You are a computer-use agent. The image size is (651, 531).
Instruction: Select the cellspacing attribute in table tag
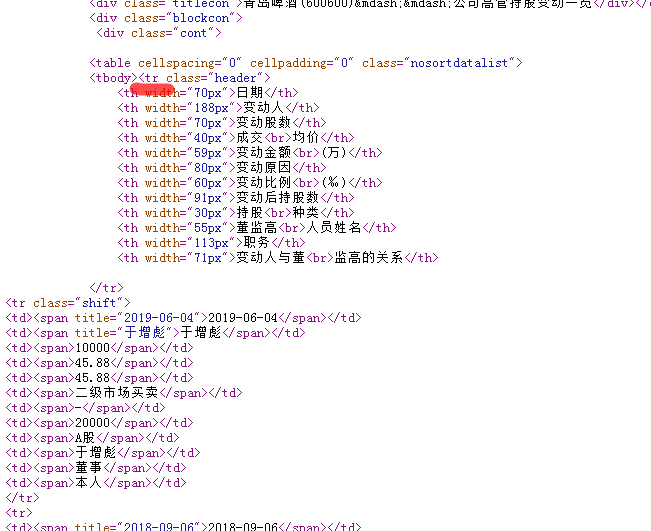[x=190, y=63]
